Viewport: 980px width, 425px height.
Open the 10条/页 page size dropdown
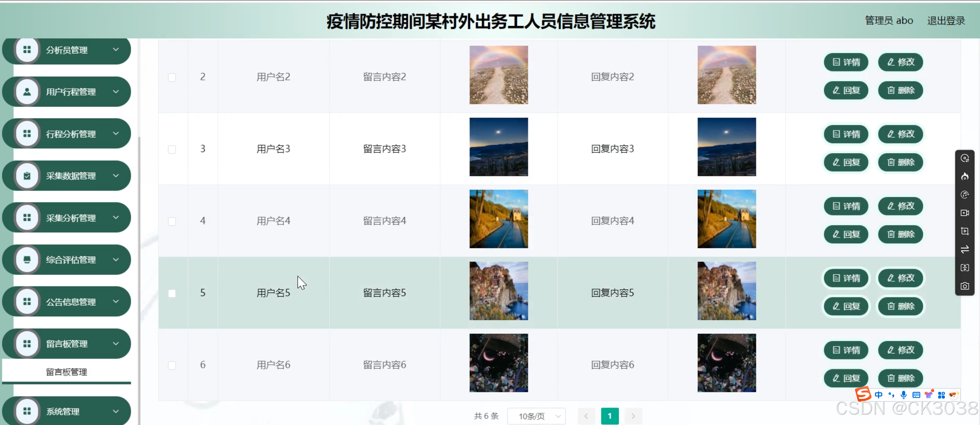[536, 416]
